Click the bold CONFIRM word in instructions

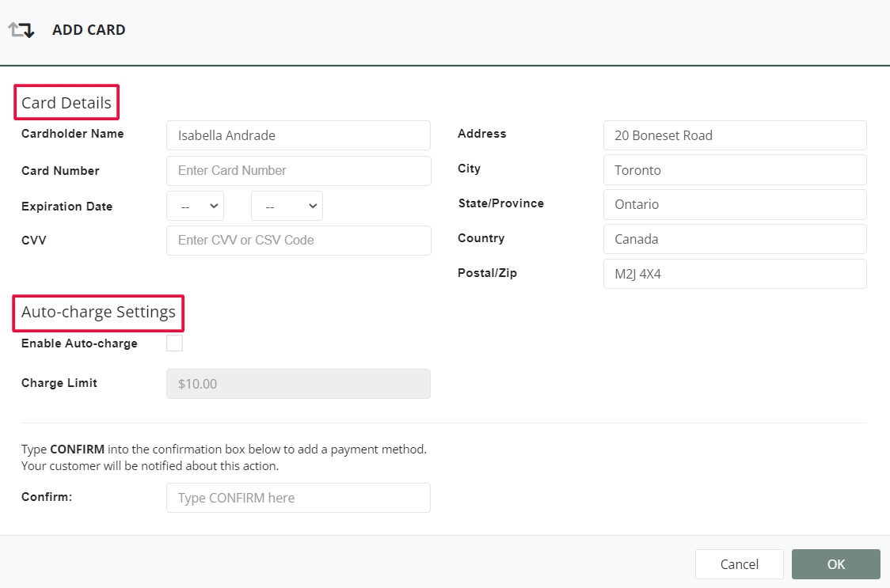[77, 450]
